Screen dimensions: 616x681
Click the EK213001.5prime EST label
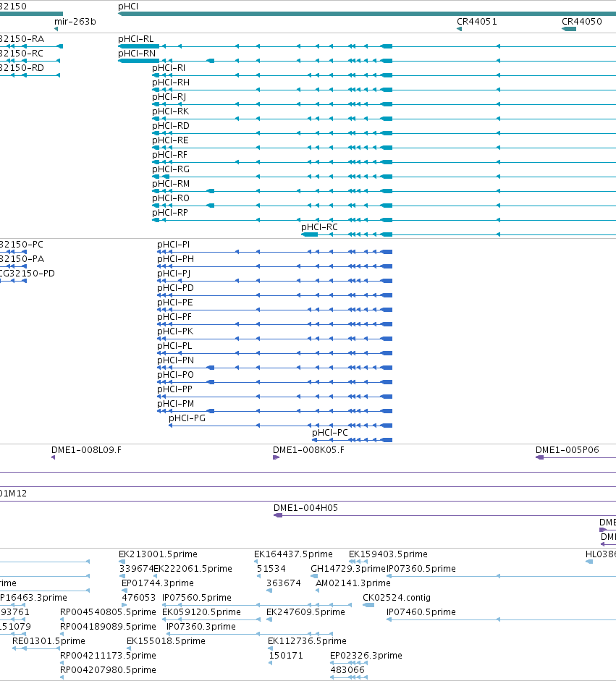158,554
